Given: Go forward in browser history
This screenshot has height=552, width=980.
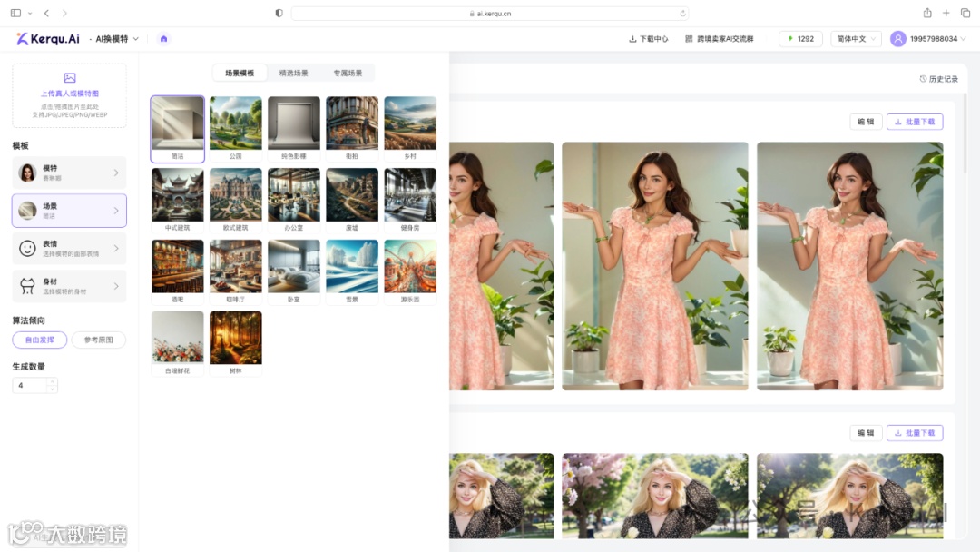Looking at the screenshot, I should [x=64, y=13].
